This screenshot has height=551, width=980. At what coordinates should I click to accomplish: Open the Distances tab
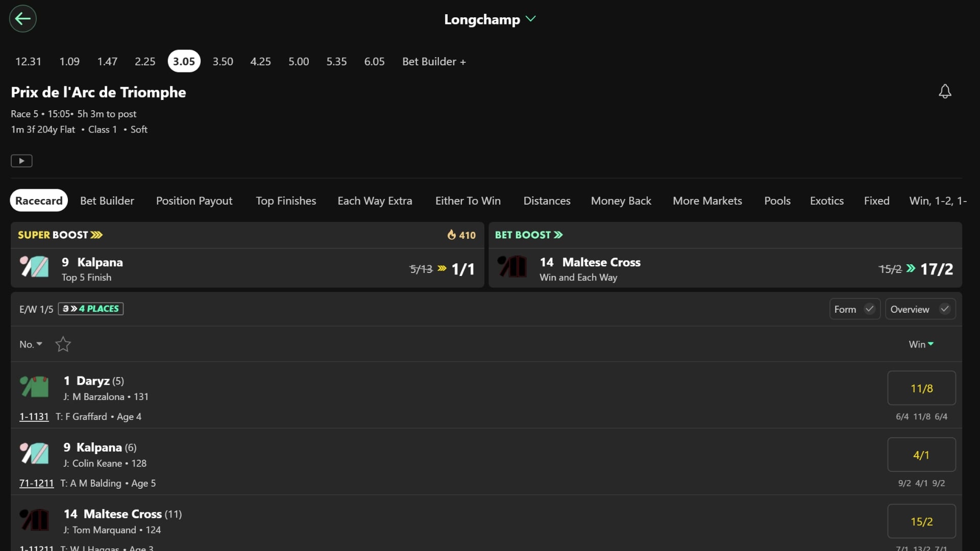pyautogui.click(x=547, y=201)
